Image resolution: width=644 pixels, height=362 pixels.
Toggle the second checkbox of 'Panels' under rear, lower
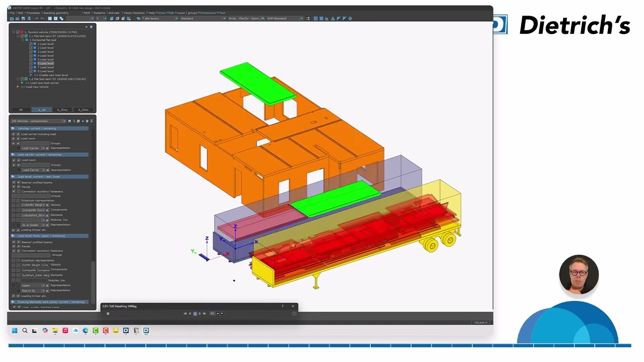pyautogui.click(x=19, y=187)
